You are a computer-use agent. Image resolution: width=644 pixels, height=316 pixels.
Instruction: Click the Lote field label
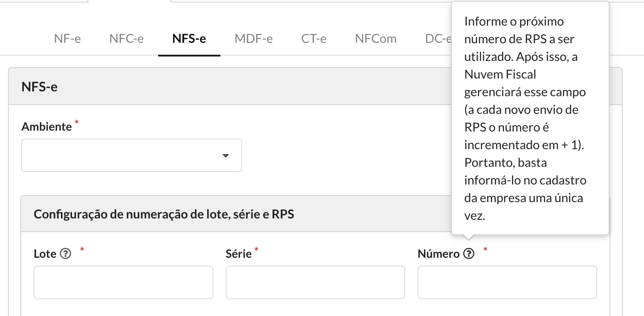click(x=45, y=254)
